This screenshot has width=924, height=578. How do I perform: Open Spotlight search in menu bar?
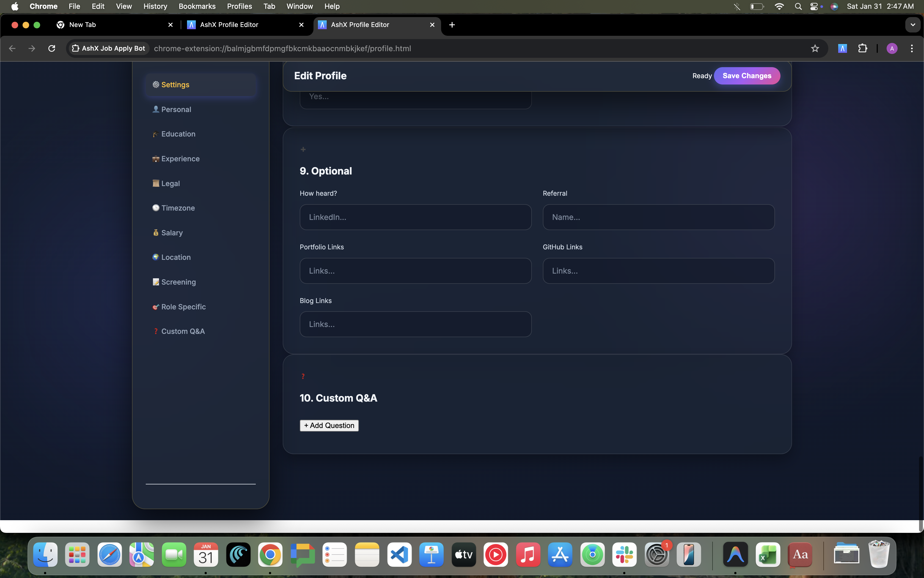798,7
